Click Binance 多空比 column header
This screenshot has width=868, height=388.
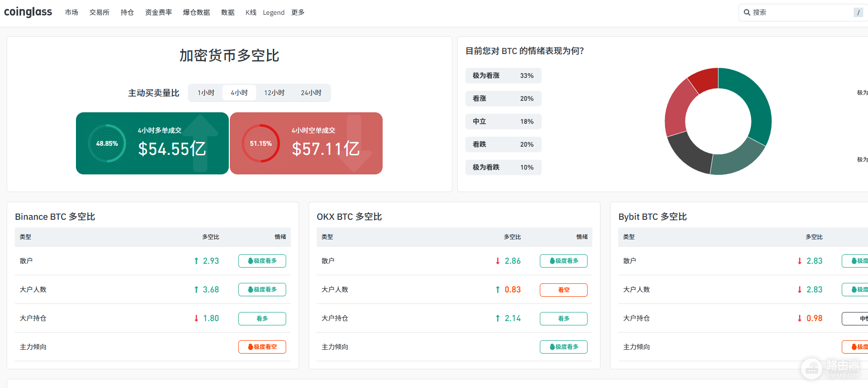tap(211, 237)
